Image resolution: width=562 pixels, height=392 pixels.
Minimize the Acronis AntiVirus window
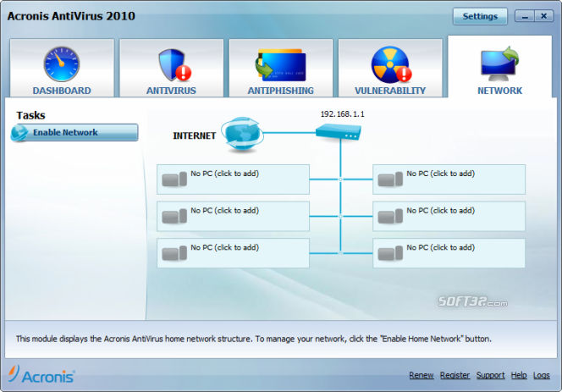525,16
